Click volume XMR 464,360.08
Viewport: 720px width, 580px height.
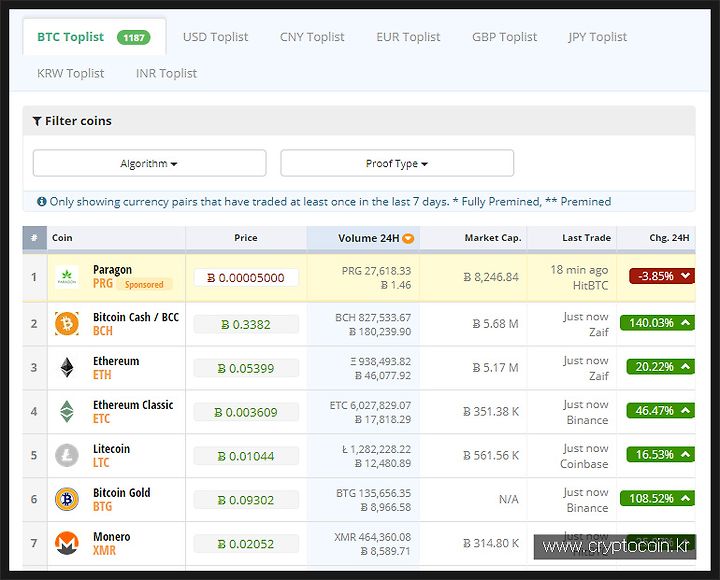[x=372, y=537]
